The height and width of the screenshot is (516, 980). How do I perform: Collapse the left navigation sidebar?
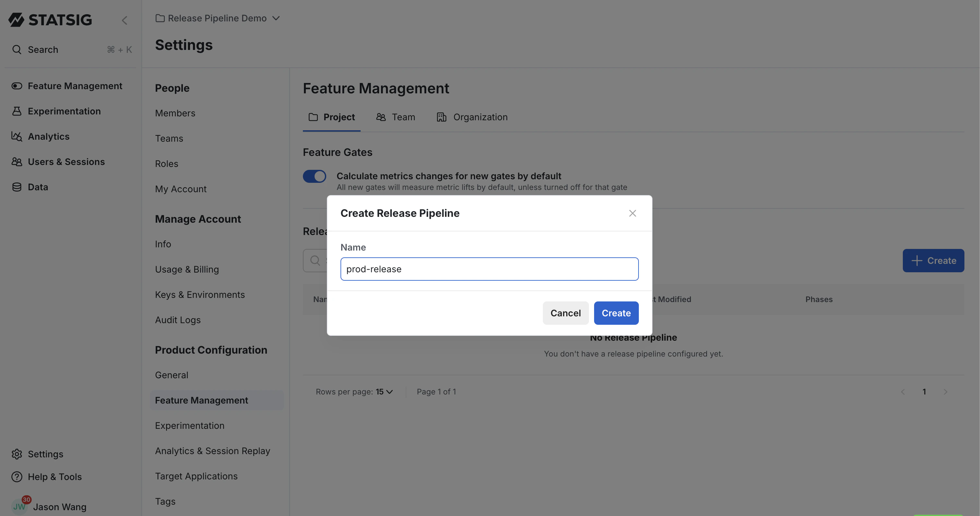coord(125,20)
